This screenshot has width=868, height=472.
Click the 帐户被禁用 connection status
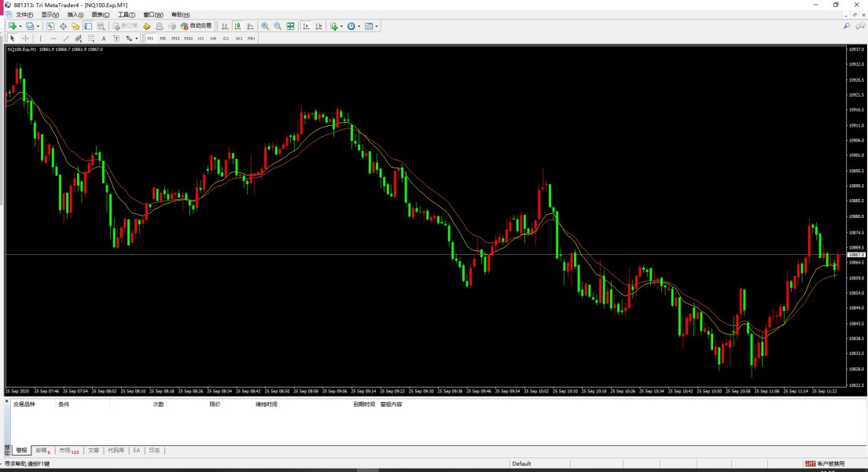pos(826,463)
